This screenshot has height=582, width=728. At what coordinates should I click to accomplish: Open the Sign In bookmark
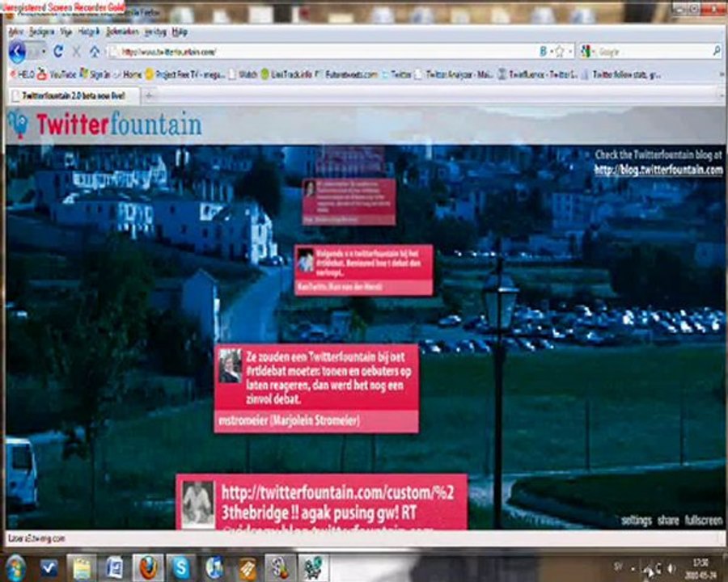click(x=95, y=74)
